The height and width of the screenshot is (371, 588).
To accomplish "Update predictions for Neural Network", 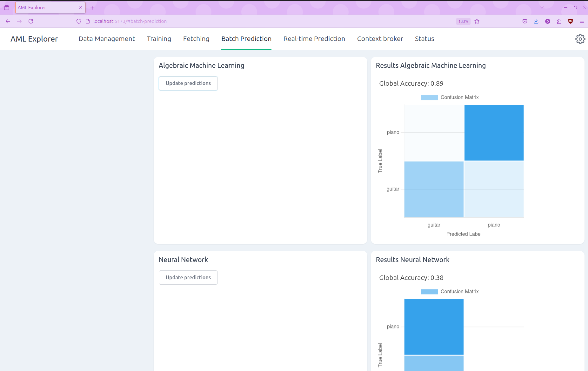I will (x=188, y=277).
